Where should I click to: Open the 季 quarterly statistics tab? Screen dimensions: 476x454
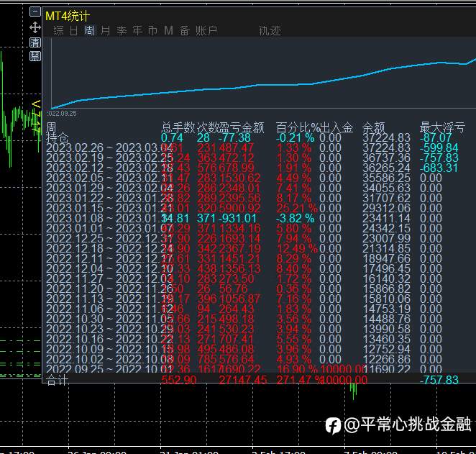coord(122,30)
